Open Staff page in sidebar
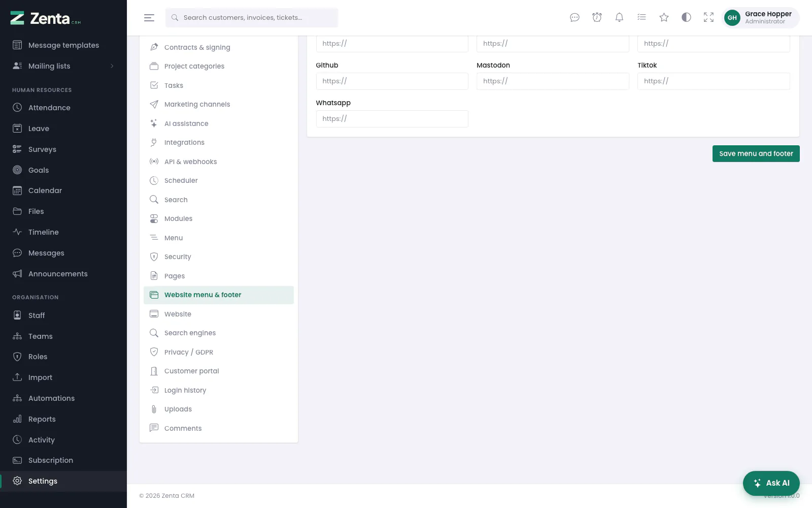This screenshot has height=508, width=812. [63, 315]
